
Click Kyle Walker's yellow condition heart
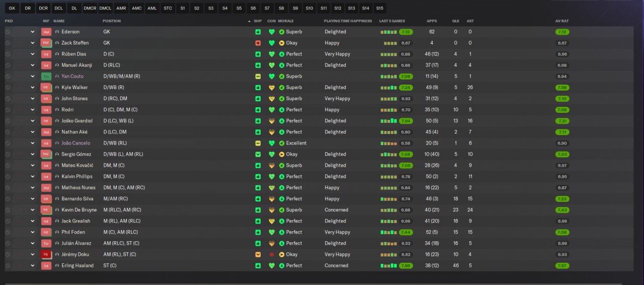pos(272,88)
